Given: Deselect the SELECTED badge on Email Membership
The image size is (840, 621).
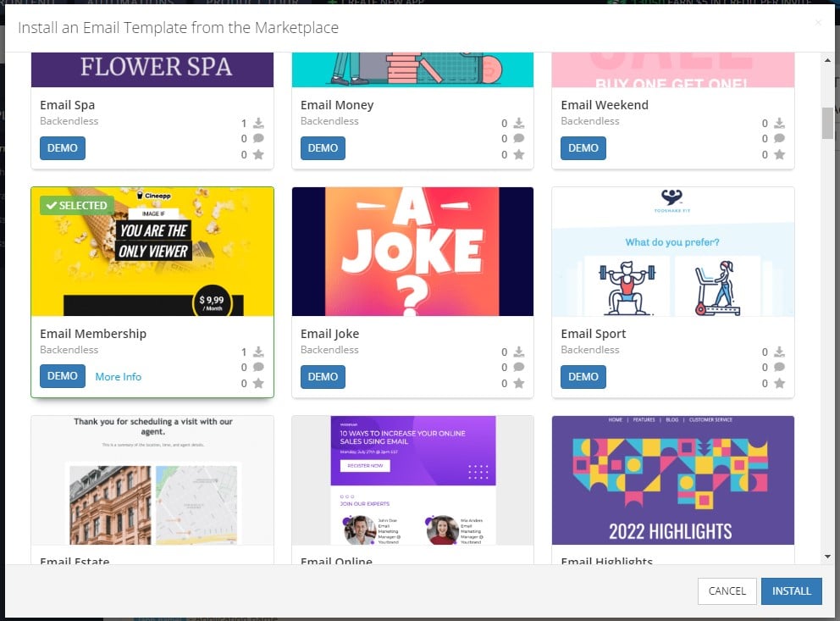Looking at the screenshot, I should 76,205.
